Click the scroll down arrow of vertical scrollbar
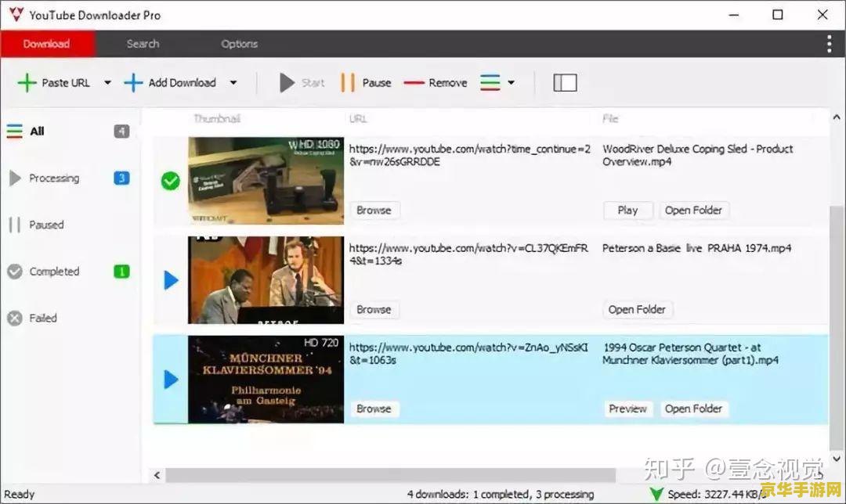846x504 pixels. (x=837, y=459)
